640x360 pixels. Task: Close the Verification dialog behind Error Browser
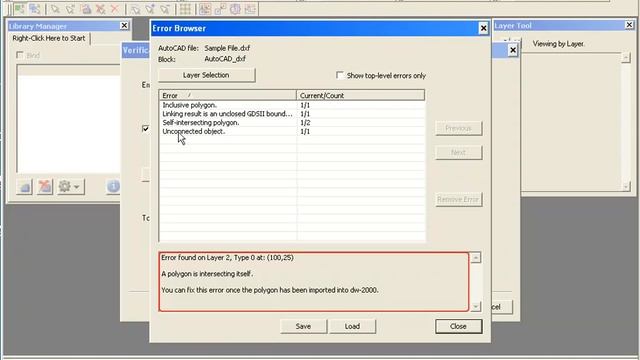pyautogui.click(x=513, y=50)
